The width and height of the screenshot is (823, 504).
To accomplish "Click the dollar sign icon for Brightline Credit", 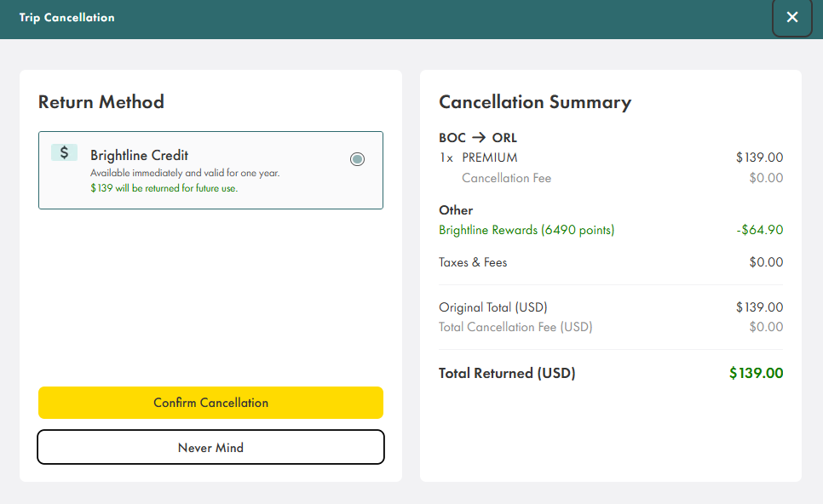I will click(x=64, y=153).
